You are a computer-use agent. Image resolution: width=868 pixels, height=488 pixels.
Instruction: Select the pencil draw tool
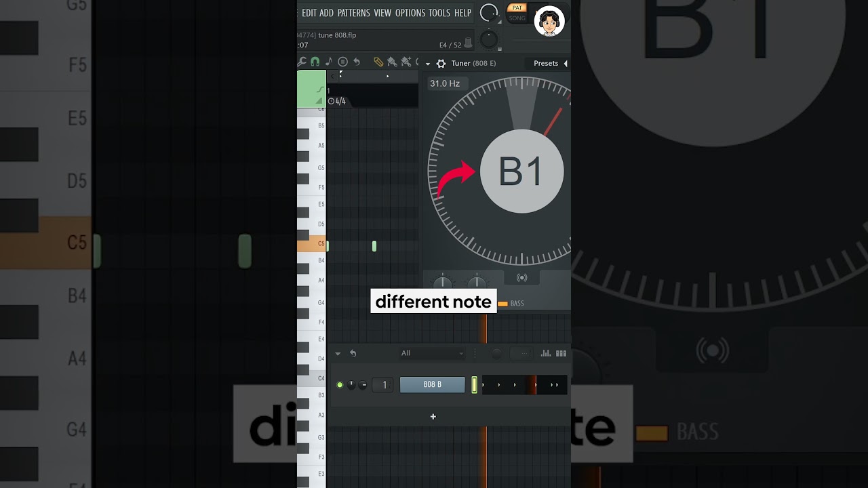[x=378, y=62]
